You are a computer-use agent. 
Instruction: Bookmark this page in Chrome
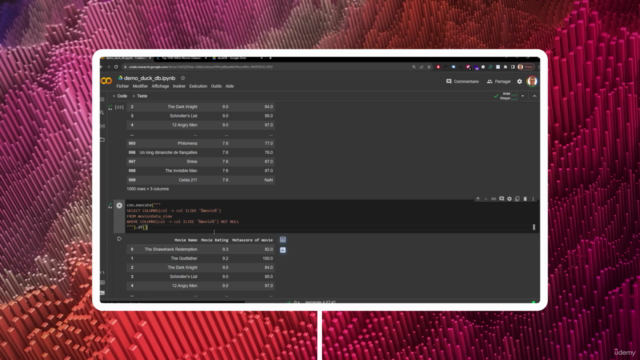coord(429,67)
